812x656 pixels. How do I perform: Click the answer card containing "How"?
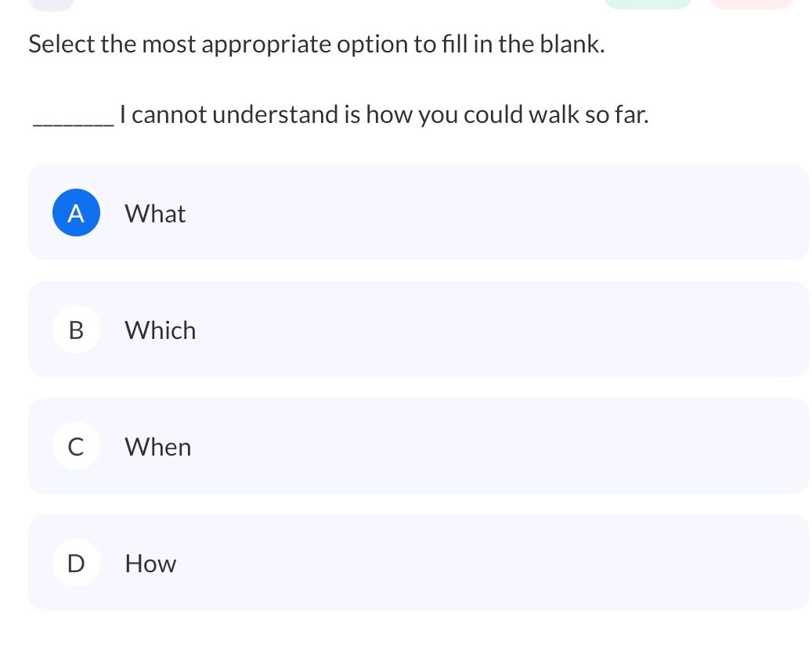(x=419, y=562)
